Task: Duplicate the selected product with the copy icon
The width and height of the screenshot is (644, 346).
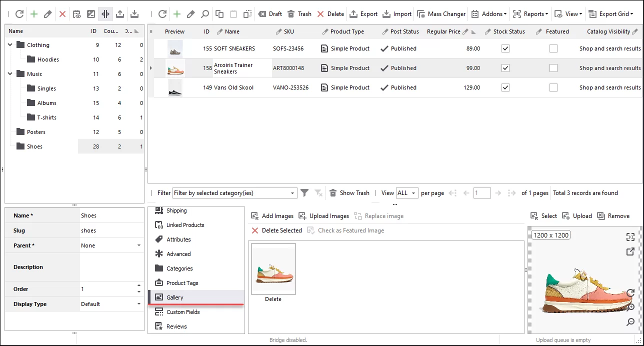Action: click(219, 14)
